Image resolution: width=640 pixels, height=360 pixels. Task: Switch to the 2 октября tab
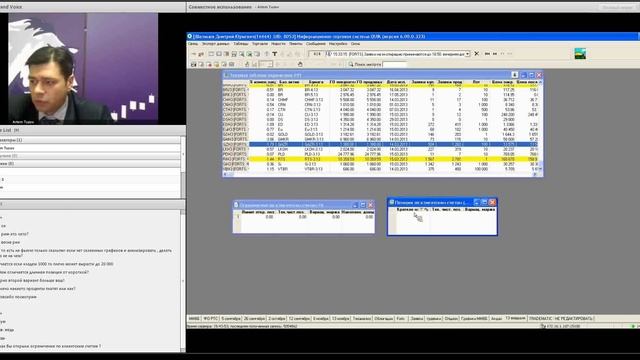click(x=277, y=318)
